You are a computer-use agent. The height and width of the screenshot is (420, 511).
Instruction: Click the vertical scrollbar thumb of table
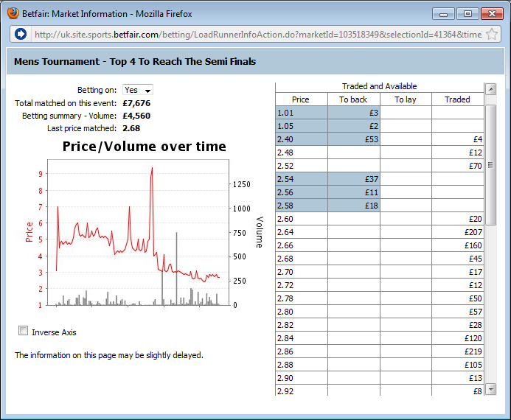[x=491, y=165]
